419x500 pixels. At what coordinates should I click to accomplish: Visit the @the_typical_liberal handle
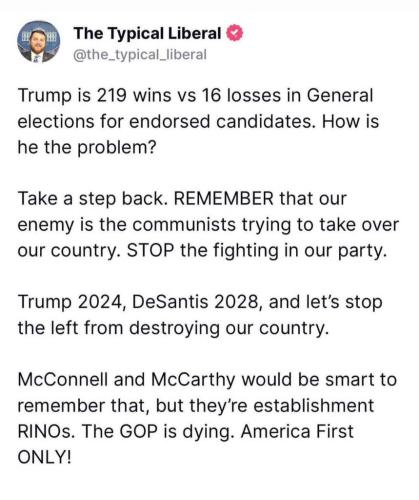pyautogui.click(x=140, y=55)
